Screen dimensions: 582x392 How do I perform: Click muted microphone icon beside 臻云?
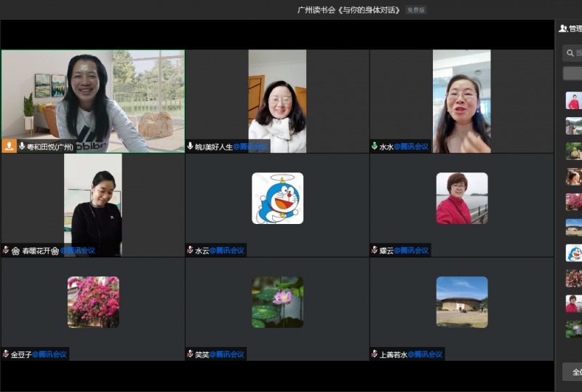[375, 250]
